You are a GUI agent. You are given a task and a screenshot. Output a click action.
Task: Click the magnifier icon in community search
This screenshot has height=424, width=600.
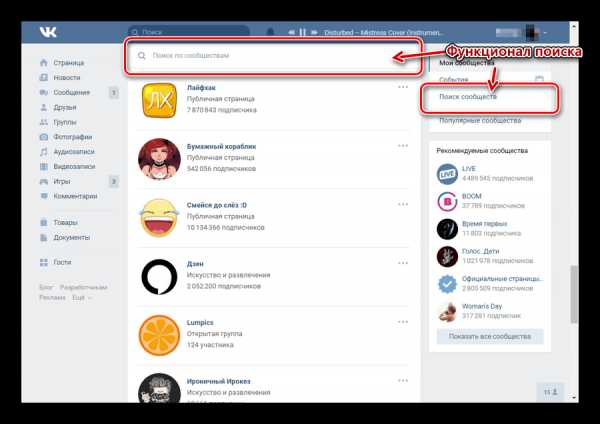pos(142,56)
